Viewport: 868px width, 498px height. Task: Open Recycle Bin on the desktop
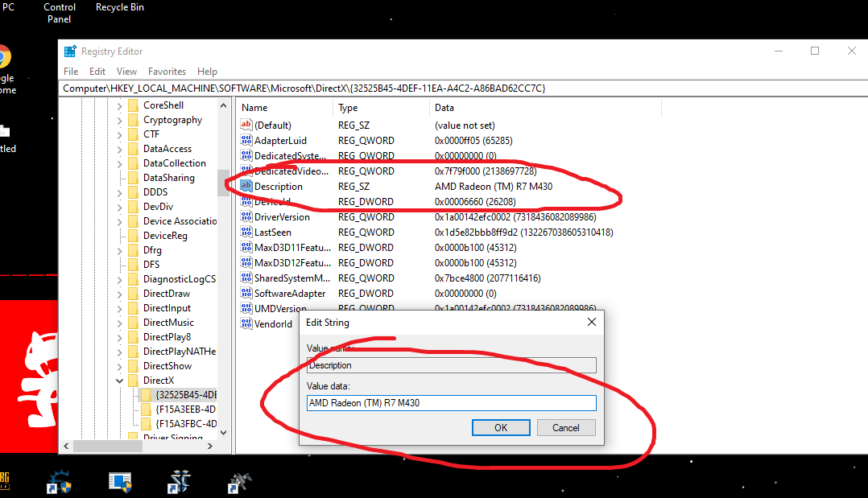(119, 7)
